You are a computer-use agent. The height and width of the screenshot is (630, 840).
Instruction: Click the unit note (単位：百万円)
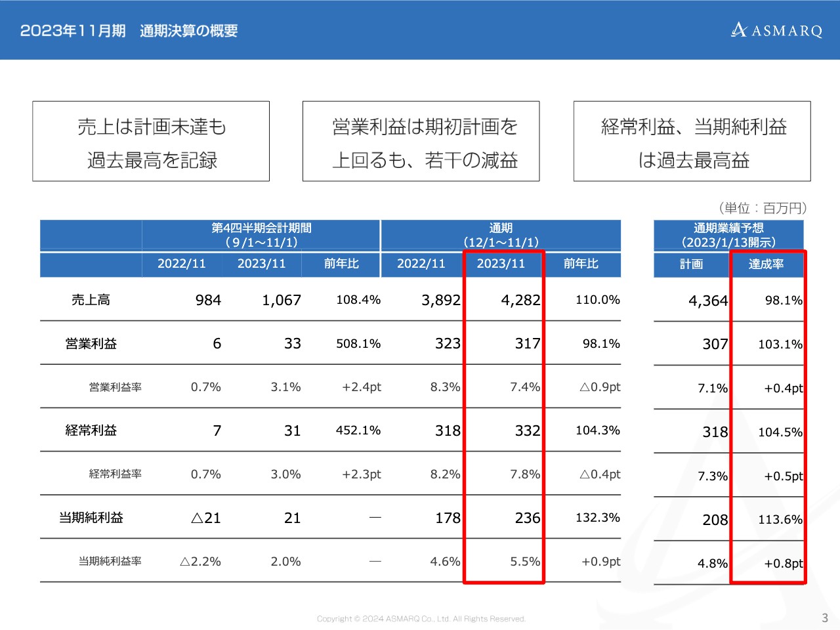(x=762, y=208)
